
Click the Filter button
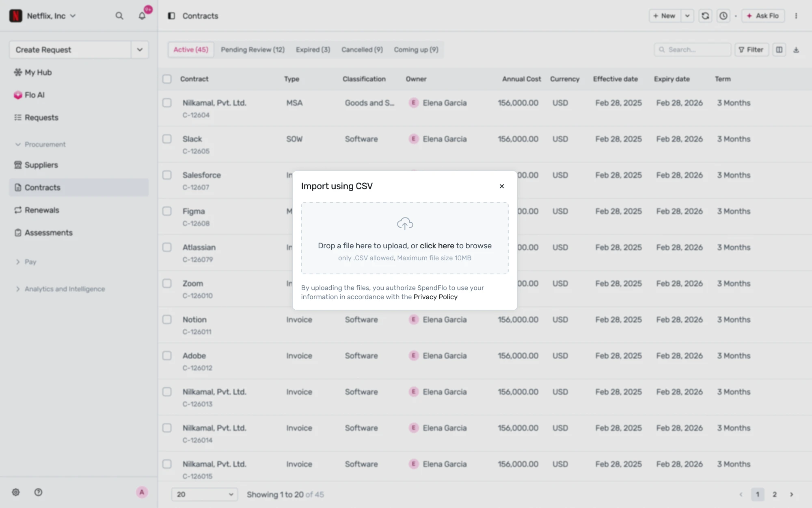(x=751, y=50)
